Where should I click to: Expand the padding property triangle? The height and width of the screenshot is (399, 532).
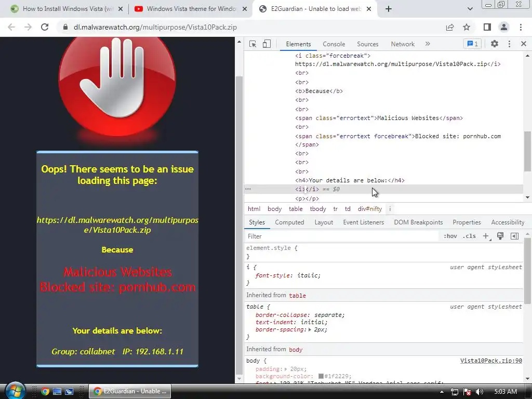point(286,369)
